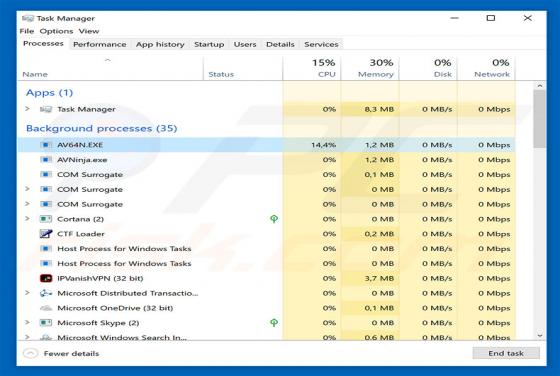Expand the Microsoft Distributed Transaction entry
560x376 pixels.
(28, 293)
